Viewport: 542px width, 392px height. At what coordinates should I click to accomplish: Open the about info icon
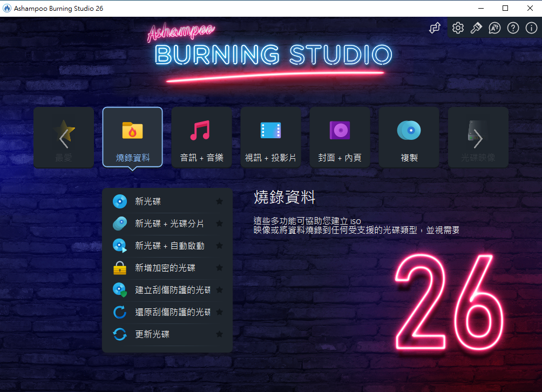(x=531, y=28)
